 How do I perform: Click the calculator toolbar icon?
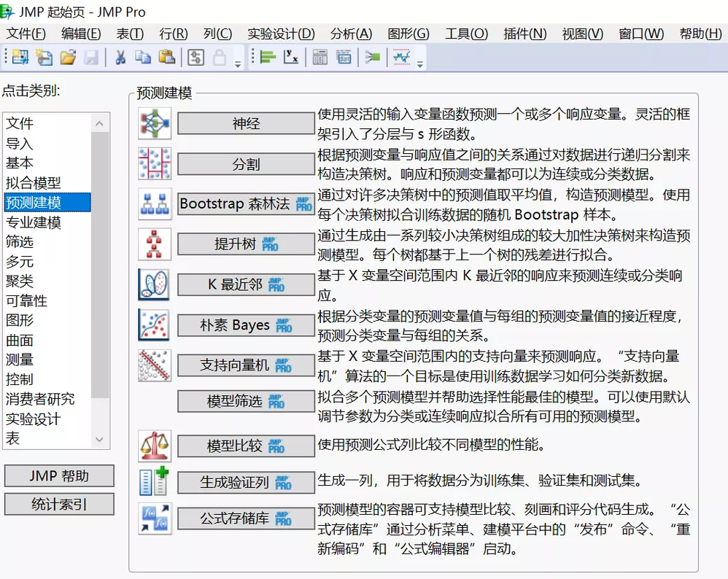(x=320, y=56)
